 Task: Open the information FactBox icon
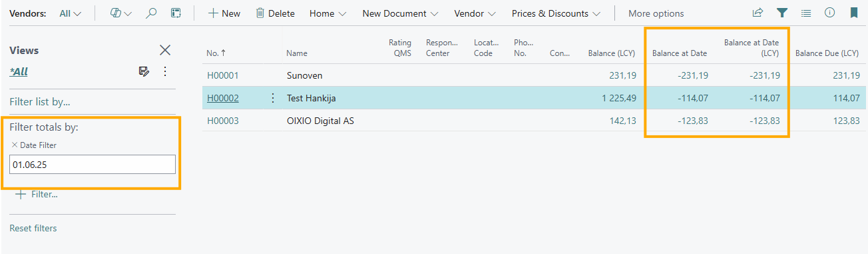(829, 13)
